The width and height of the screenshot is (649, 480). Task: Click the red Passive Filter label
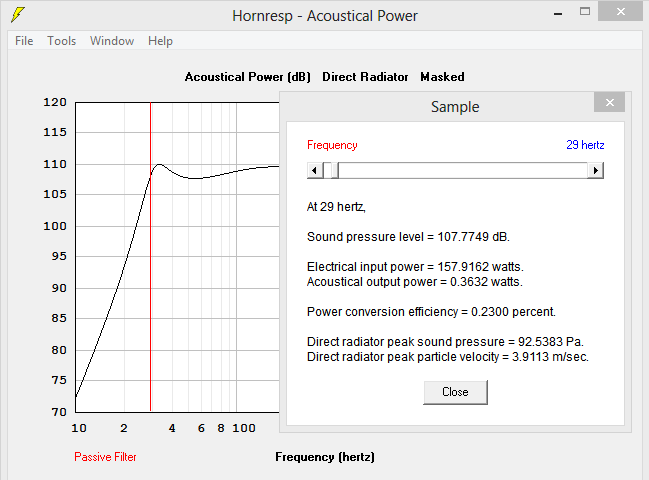pyautogui.click(x=105, y=457)
